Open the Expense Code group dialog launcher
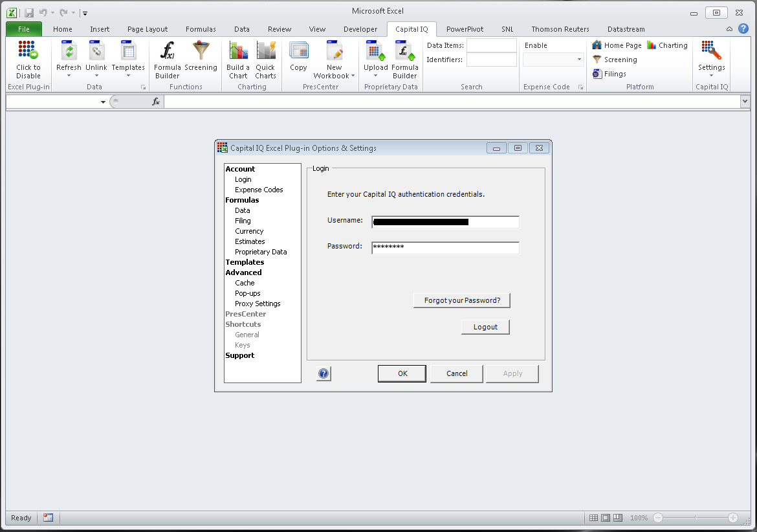Viewport: 757px width, 532px height. pyautogui.click(x=580, y=87)
